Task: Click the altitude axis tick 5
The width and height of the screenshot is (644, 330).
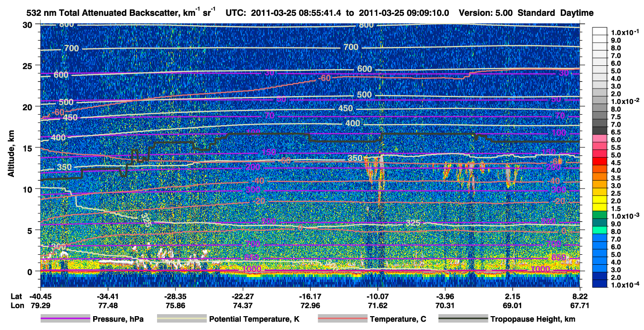Action: 31,230
